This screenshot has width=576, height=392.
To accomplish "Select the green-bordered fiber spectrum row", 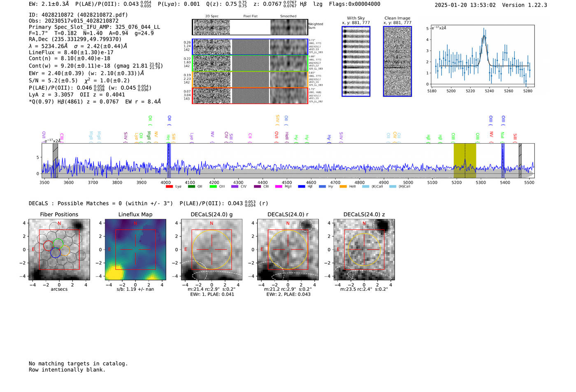I will 250,63.
